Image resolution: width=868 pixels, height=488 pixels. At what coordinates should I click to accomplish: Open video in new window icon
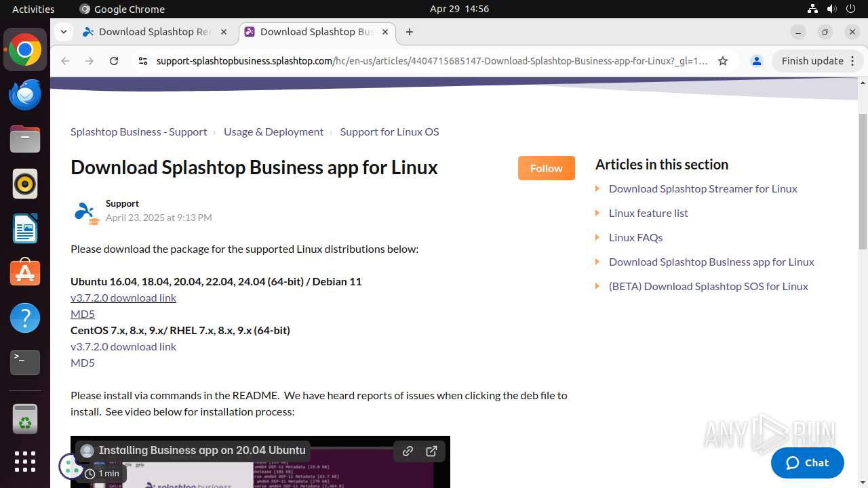(431, 451)
